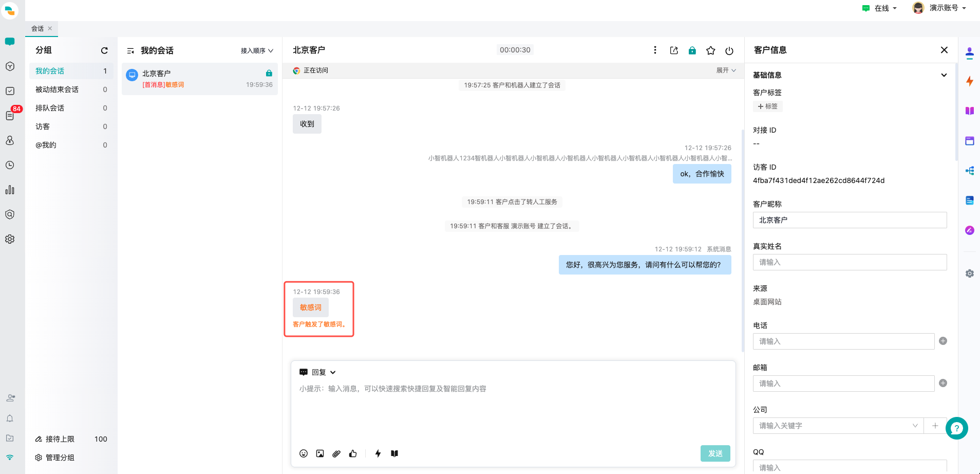The height and width of the screenshot is (474, 980).
Task: Click the emoji icon in reply toolbar
Action: [304, 453]
